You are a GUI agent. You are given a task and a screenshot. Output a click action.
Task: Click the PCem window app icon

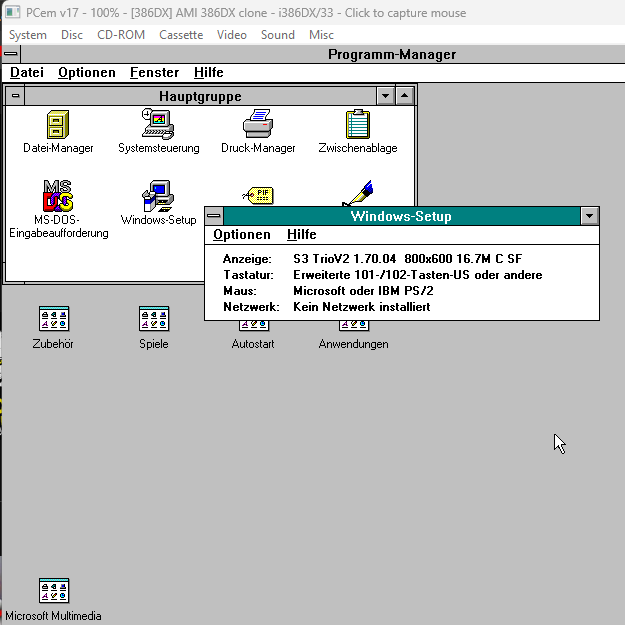coord(12,12)
